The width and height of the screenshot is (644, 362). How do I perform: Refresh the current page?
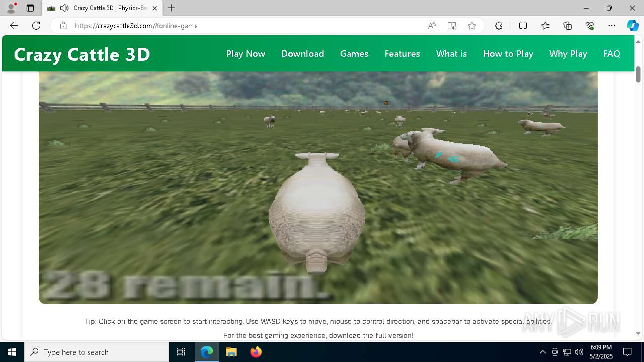tap(36, 26)
